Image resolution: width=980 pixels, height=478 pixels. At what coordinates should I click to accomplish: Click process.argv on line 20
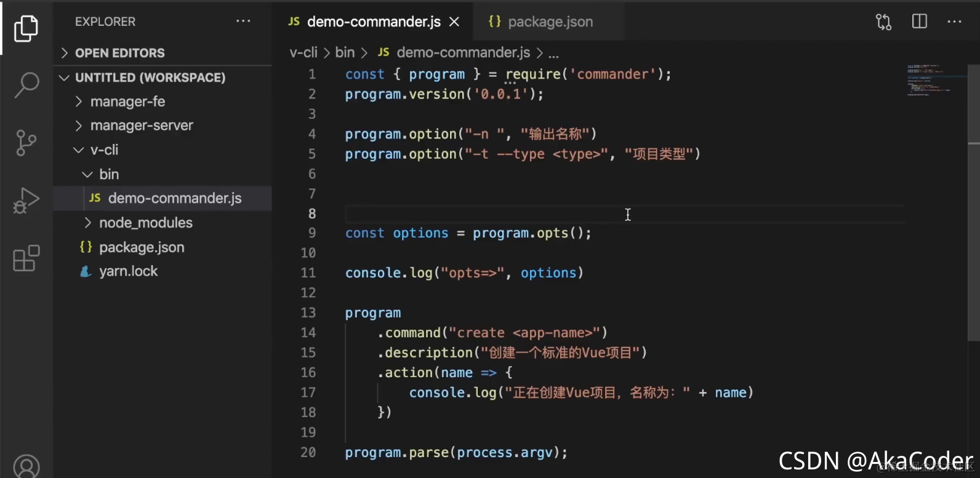pyautogui.click(x=505, y=453)
